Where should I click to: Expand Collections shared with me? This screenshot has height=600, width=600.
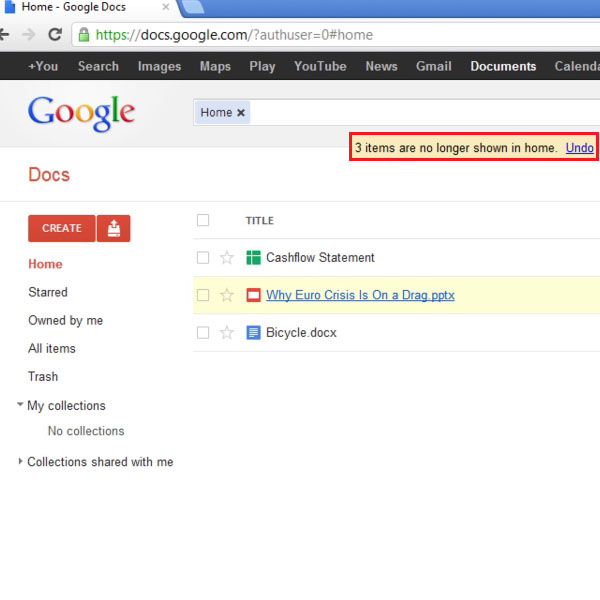pyautogui.click(x=20, y=461)
